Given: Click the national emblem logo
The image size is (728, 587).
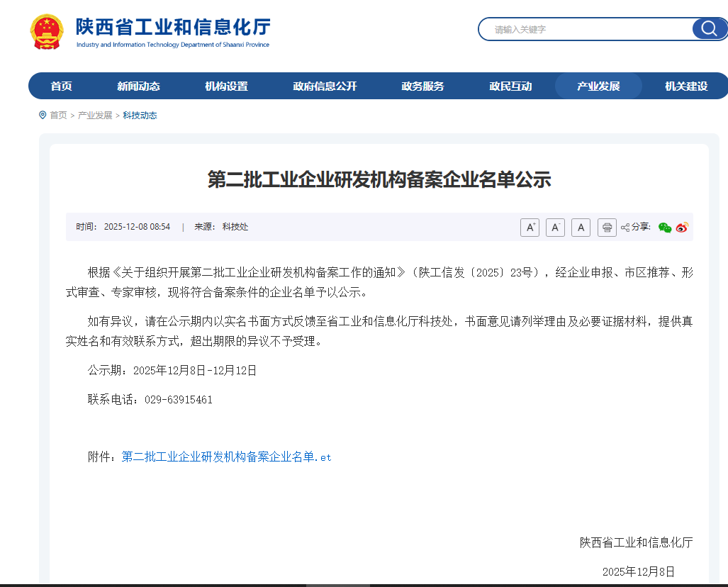Looking at the screenshot, I should tap(47, 32).
